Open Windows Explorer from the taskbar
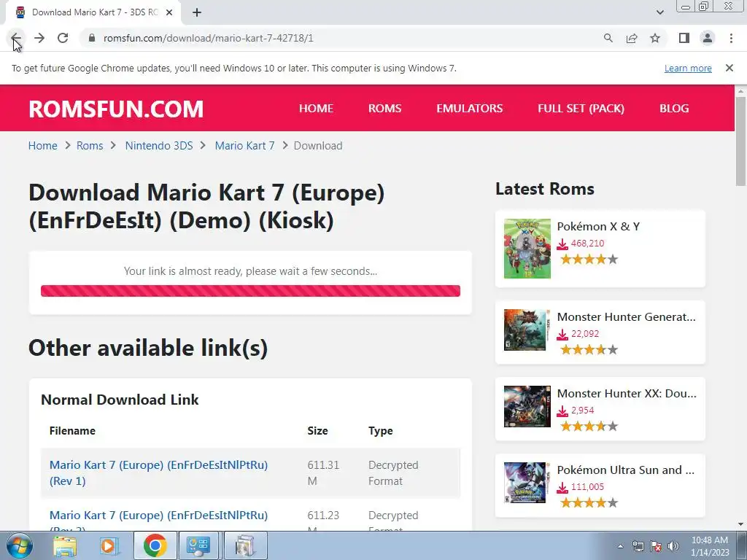Image resolution: width=747 pixels, height=560 pixels. tap(65, 545)
